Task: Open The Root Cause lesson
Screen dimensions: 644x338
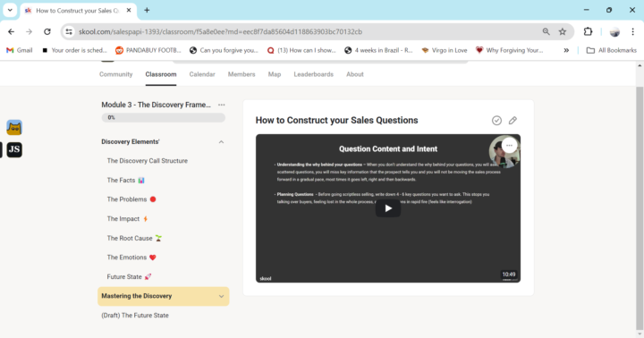Action: tap(134, 238)
